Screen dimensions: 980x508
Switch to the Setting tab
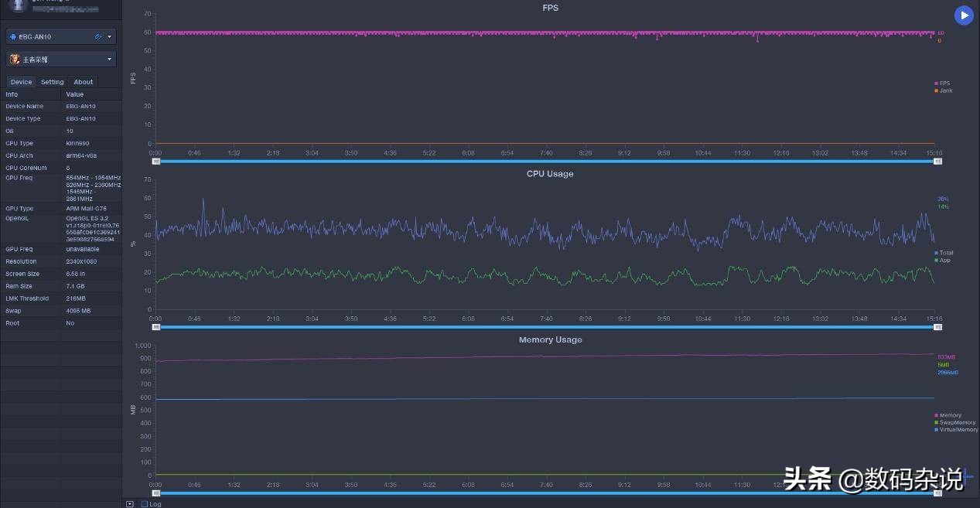pos(53,82)
